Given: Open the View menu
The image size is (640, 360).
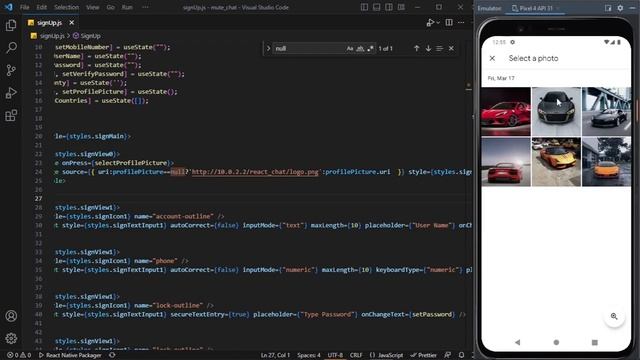Looking at the screenshot, I should pyautogui.click(x=93, y=7).
